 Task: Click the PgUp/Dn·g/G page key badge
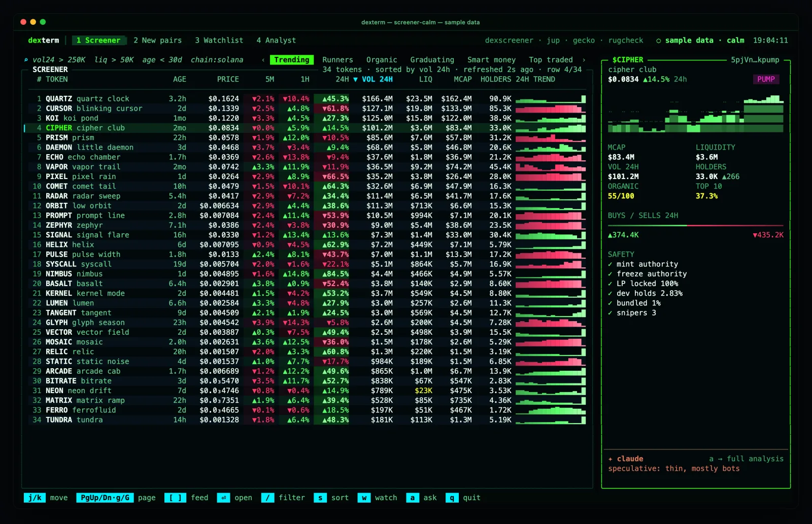[x=105, y=498]
